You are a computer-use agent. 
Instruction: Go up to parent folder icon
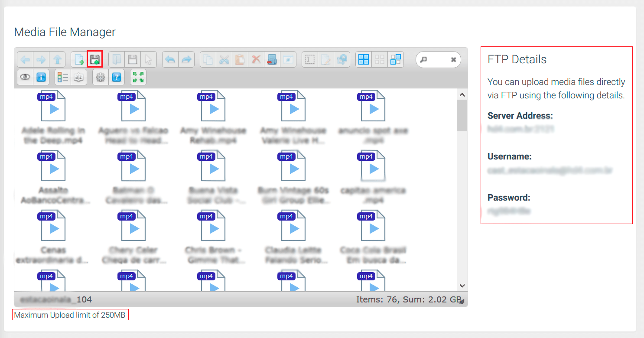coord(57,59)
